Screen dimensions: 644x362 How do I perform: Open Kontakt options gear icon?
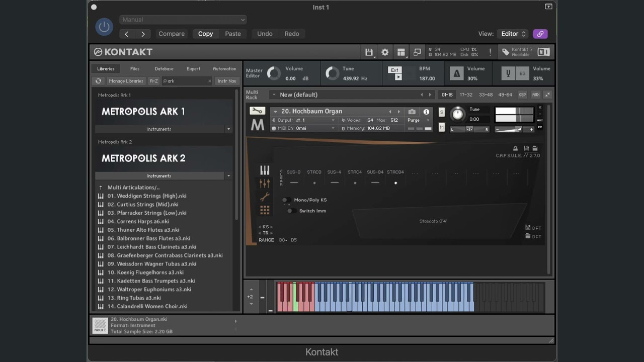click(x=385, y=52)
